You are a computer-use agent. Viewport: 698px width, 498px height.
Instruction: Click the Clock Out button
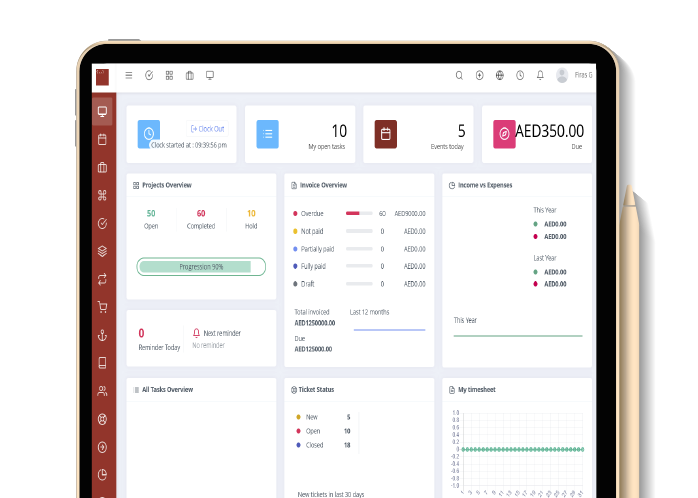coord(208,129)
